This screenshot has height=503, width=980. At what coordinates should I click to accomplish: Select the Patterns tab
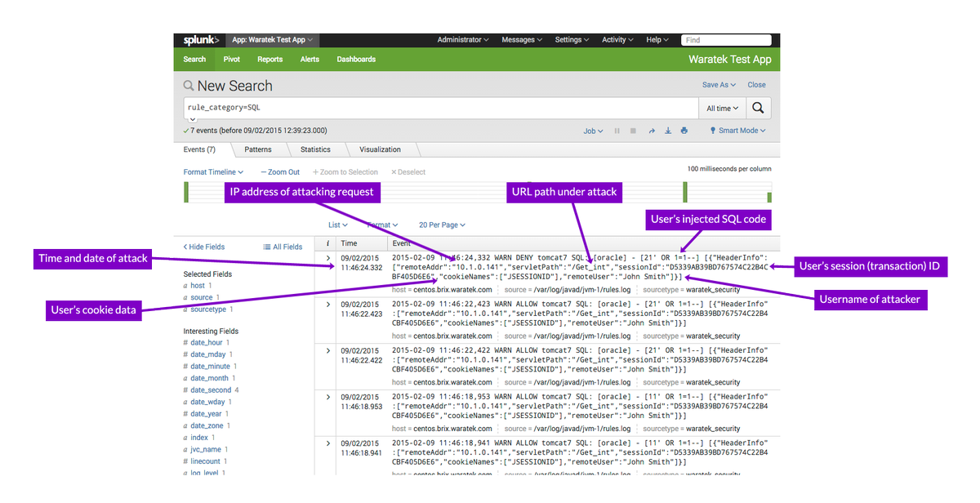[x=258, y=149]
